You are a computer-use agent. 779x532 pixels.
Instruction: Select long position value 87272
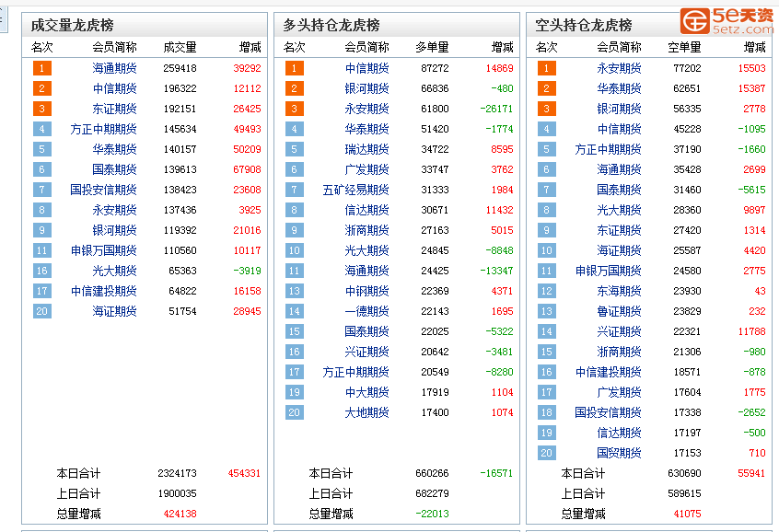(435, 68)
